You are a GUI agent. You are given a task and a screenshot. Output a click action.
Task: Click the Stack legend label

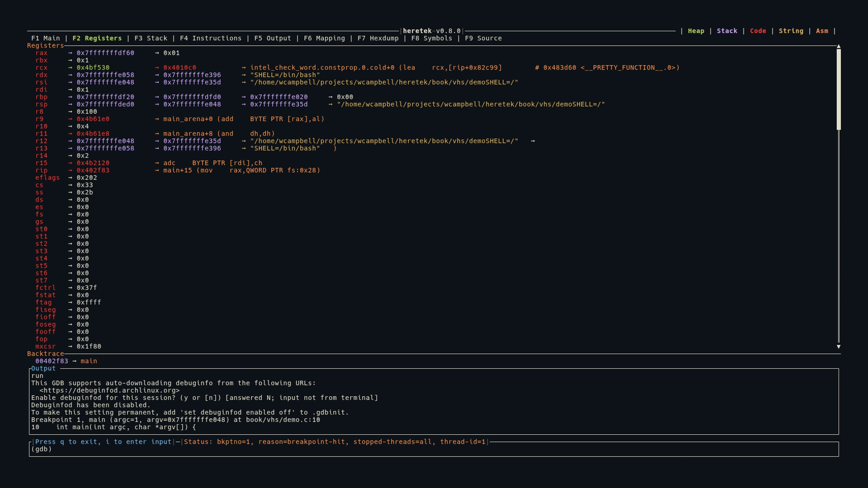click(727, 31)
